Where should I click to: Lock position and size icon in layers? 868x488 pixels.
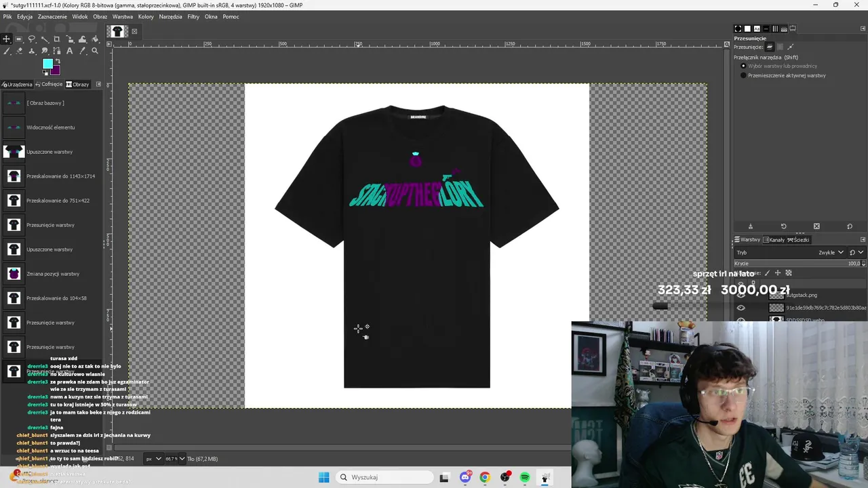tap(778, 273)
